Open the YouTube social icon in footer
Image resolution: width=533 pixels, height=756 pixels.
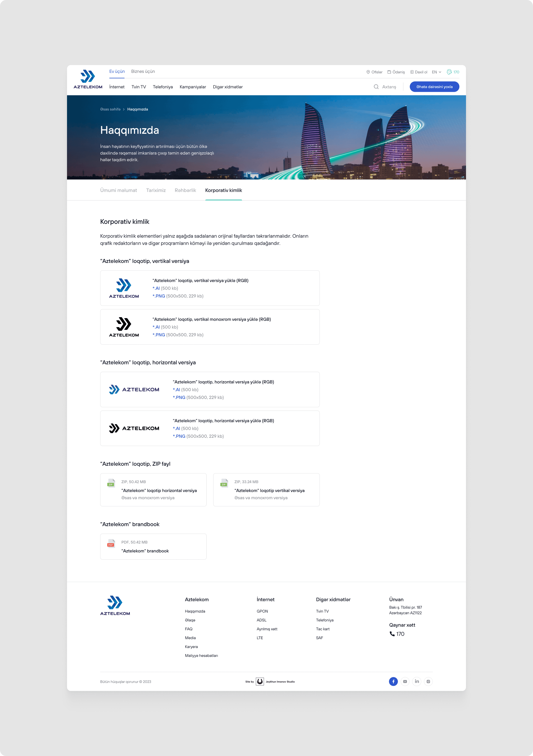point(405,682)
